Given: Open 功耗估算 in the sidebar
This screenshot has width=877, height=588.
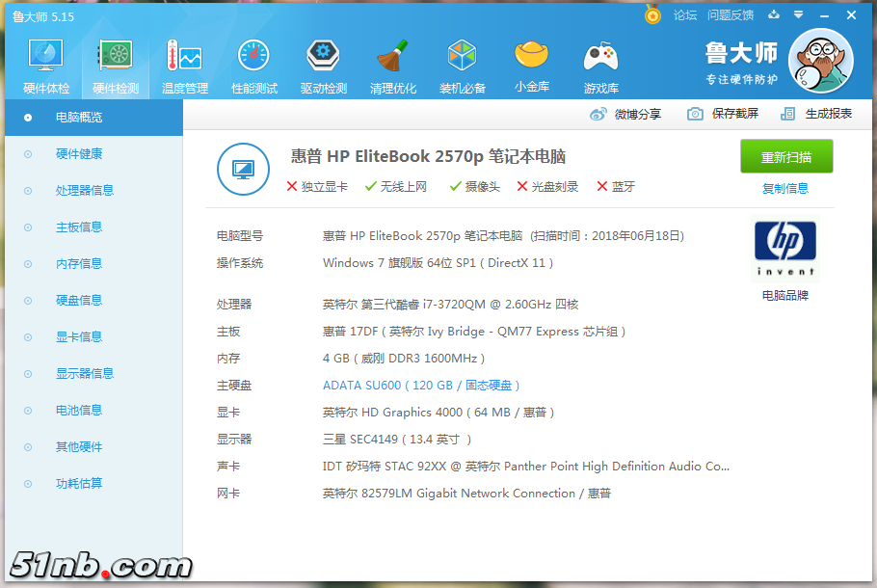Looking at the screenshot, I should [x=78, y=484].
